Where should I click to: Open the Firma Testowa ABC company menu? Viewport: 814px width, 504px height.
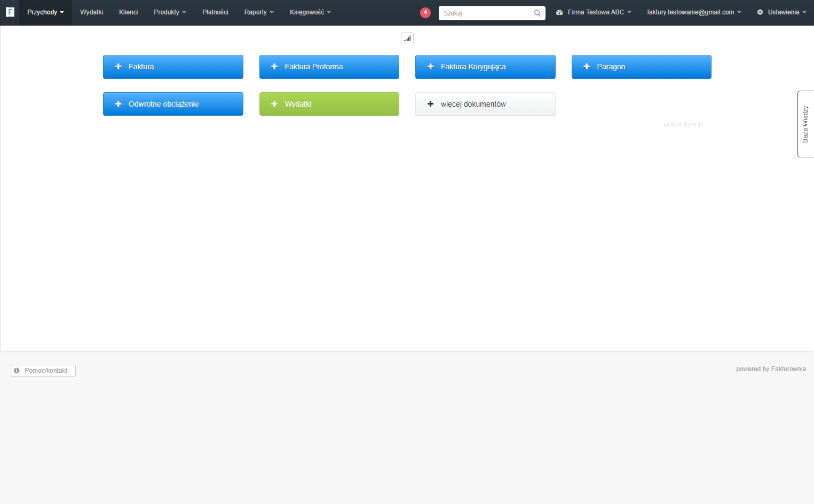tap(594, 12)
